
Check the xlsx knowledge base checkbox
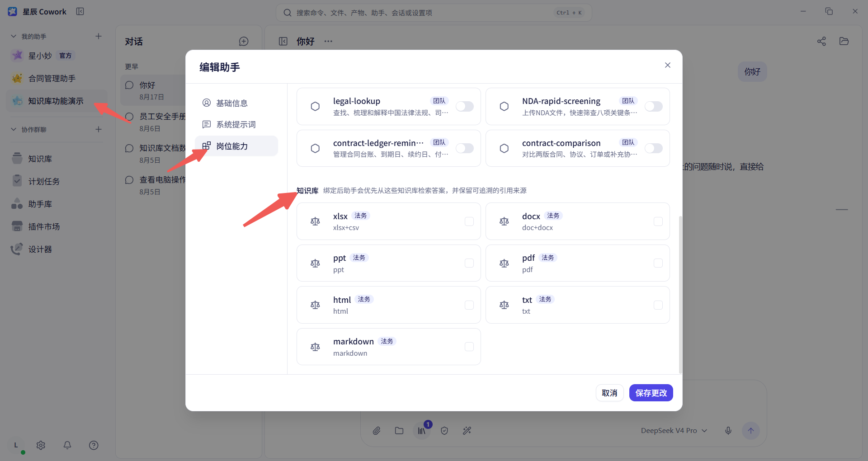coord(469,221)
